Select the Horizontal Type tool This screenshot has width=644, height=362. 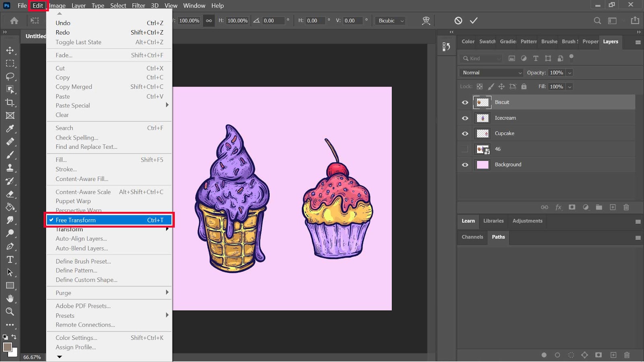click(x=10, y=259)
